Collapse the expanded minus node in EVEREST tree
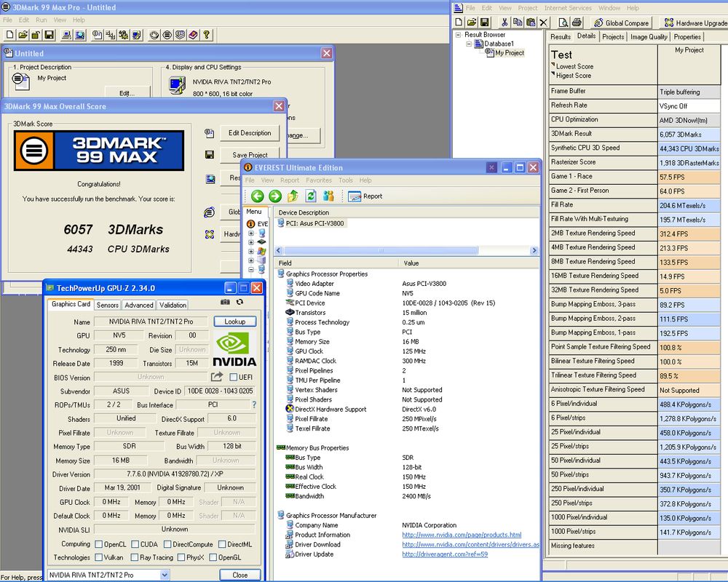 point(250,270)
